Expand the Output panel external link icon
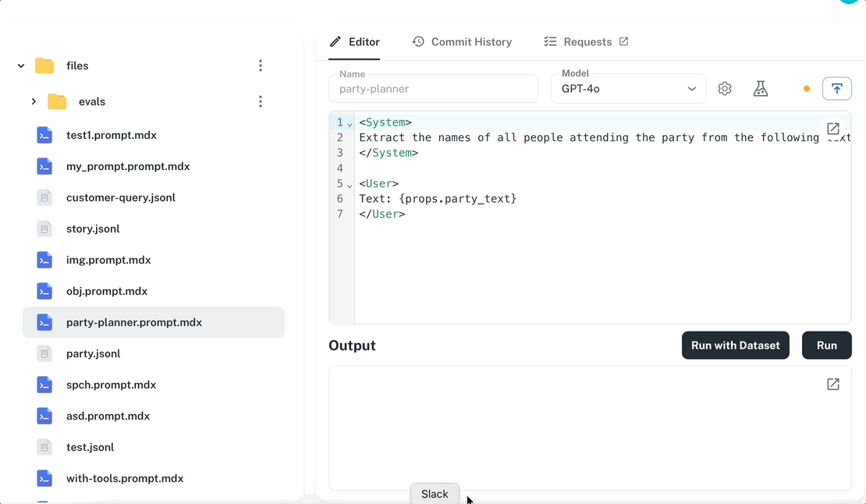Screen dimensions: 866x504 833,384
